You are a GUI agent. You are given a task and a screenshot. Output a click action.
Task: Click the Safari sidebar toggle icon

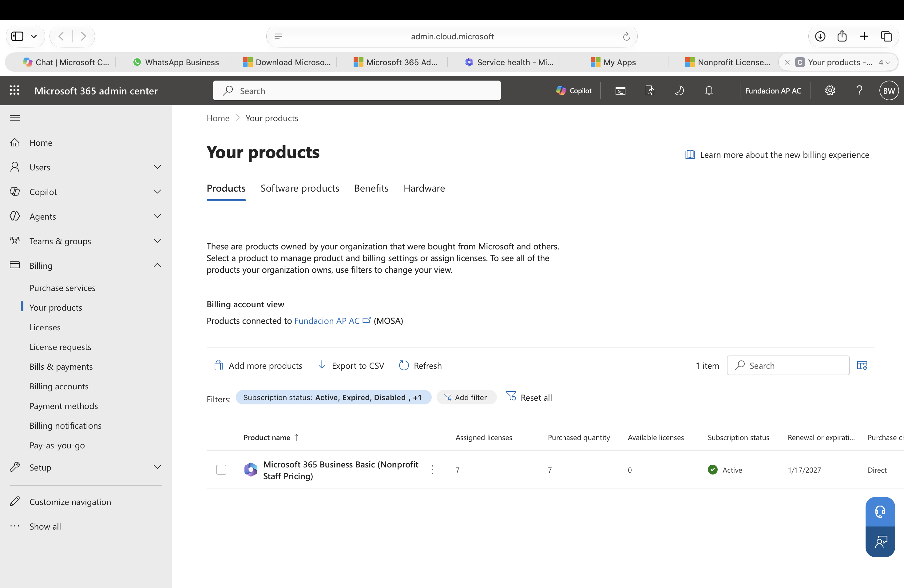18,36
